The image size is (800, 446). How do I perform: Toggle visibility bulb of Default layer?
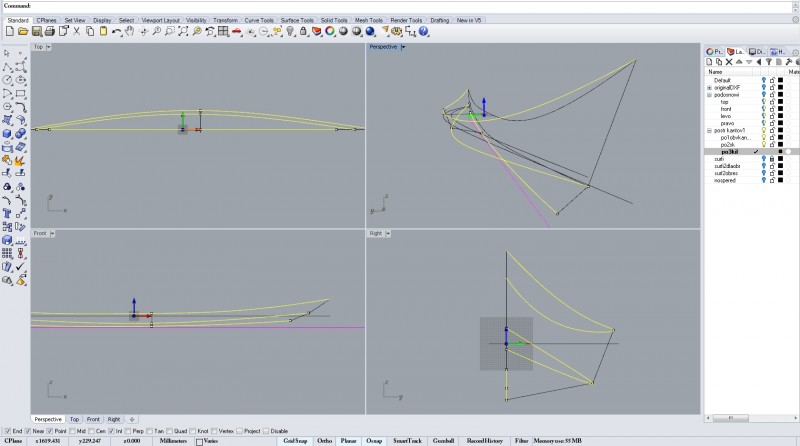pyautogui.click(x=763, y=80)
